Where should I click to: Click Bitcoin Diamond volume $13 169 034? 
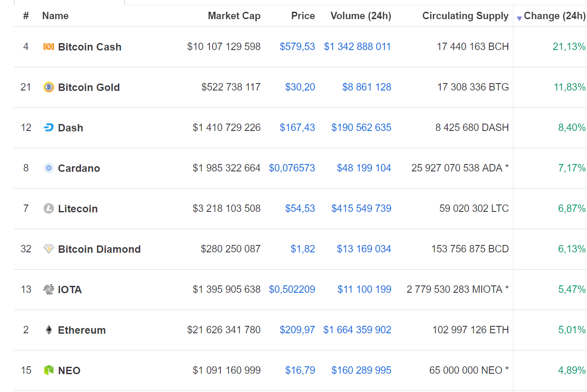(364, 249)
